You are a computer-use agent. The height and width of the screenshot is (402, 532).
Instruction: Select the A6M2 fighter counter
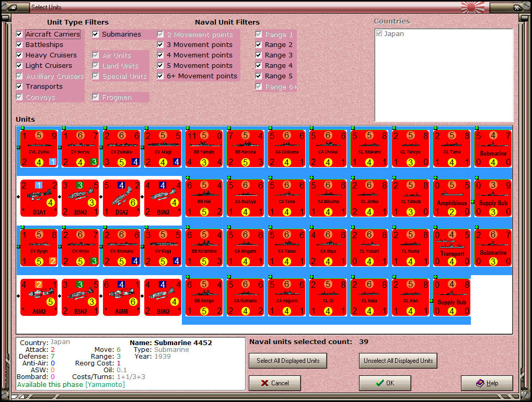(x=39, y=298)
